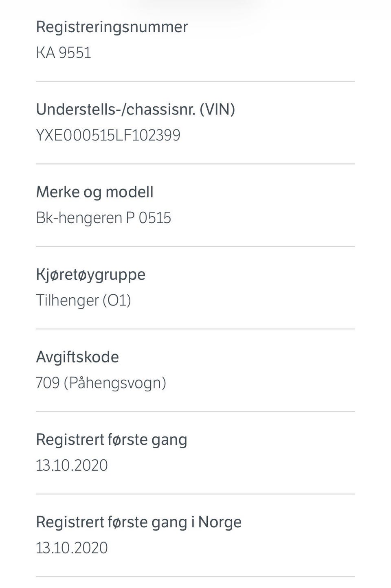The height and width of the screenshot is (588, 391).
Task: Select the 709 (Påhengsvogn) value
Action: (x=101, y=383)
